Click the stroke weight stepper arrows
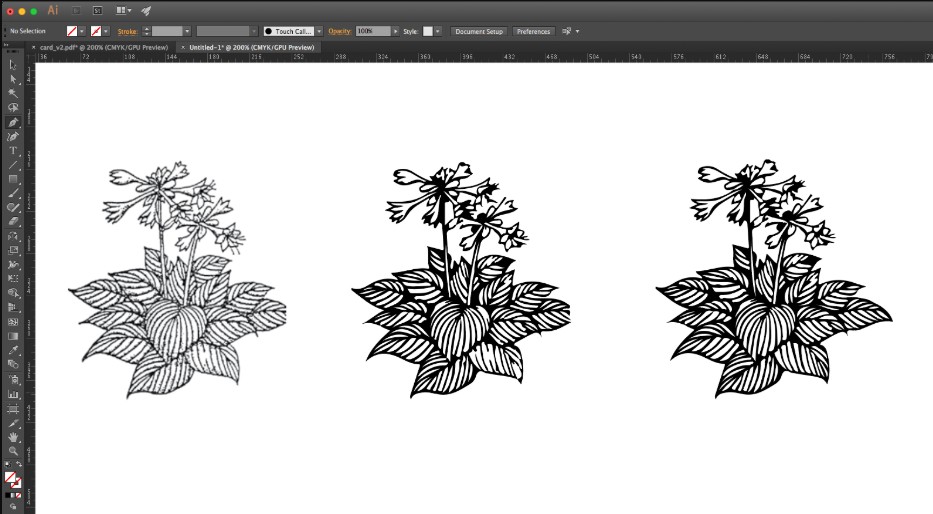Viewport: 933px width, 514px height. point(146,32)
